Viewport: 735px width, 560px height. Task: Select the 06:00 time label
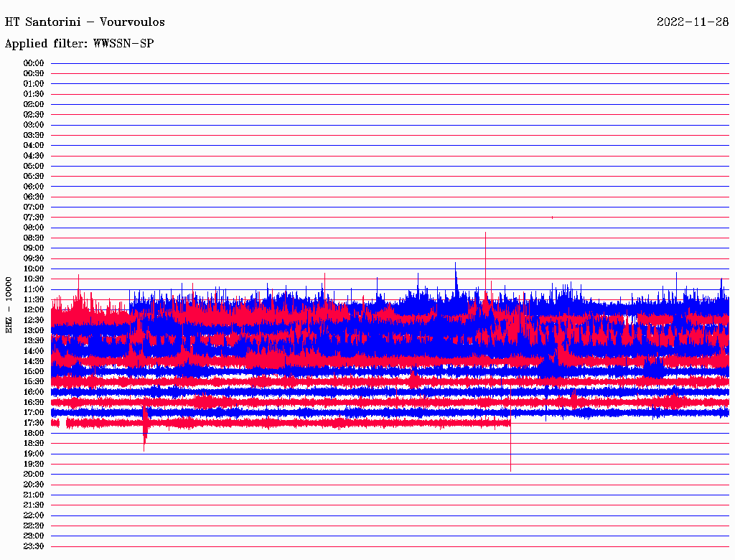point(34,187)
